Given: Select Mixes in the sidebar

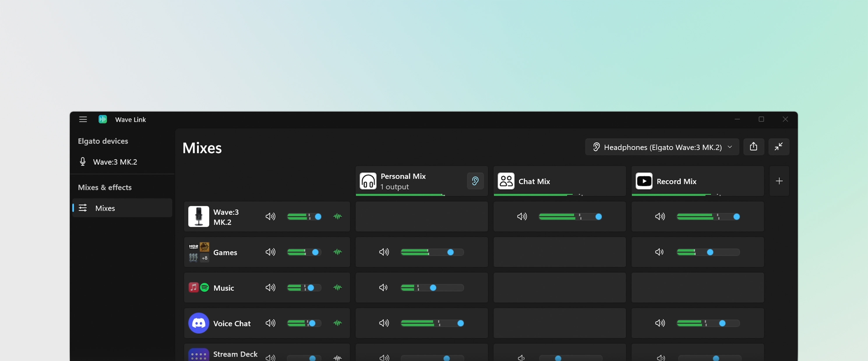Looking at the screenshot, I should pos(105,208).
